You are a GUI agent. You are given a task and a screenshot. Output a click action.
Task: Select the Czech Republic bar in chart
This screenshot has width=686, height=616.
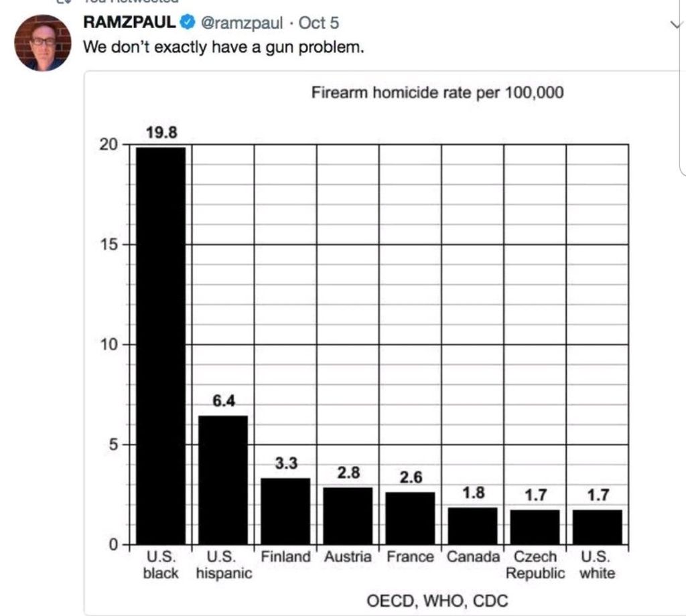tap(535, 526)
